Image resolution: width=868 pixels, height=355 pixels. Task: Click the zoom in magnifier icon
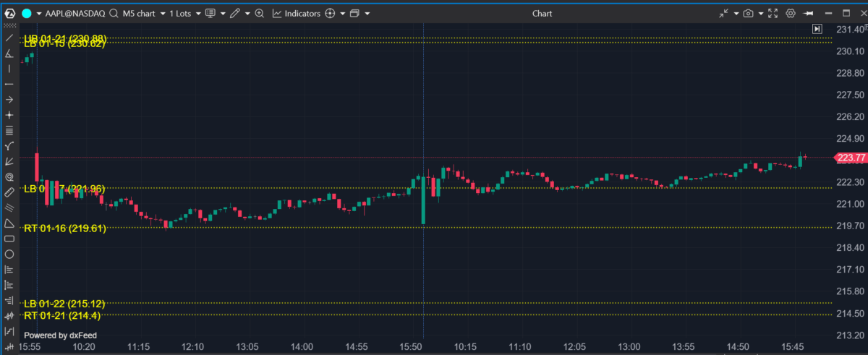(260, 13)
